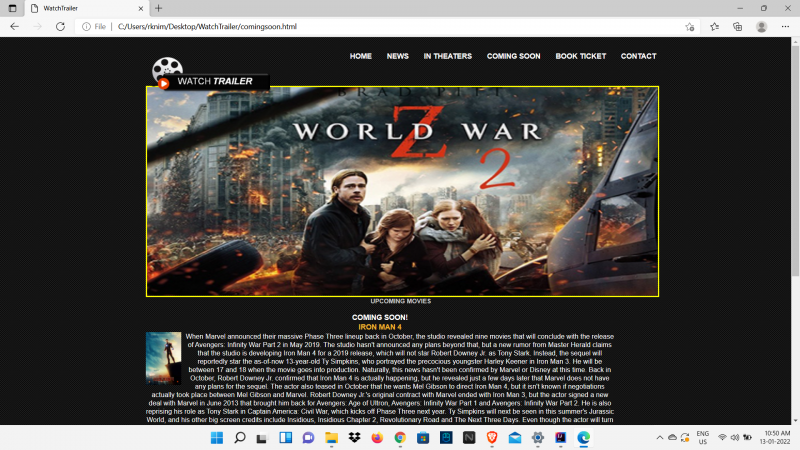
Task: Click the address bar URL
Action: (207, 27)
